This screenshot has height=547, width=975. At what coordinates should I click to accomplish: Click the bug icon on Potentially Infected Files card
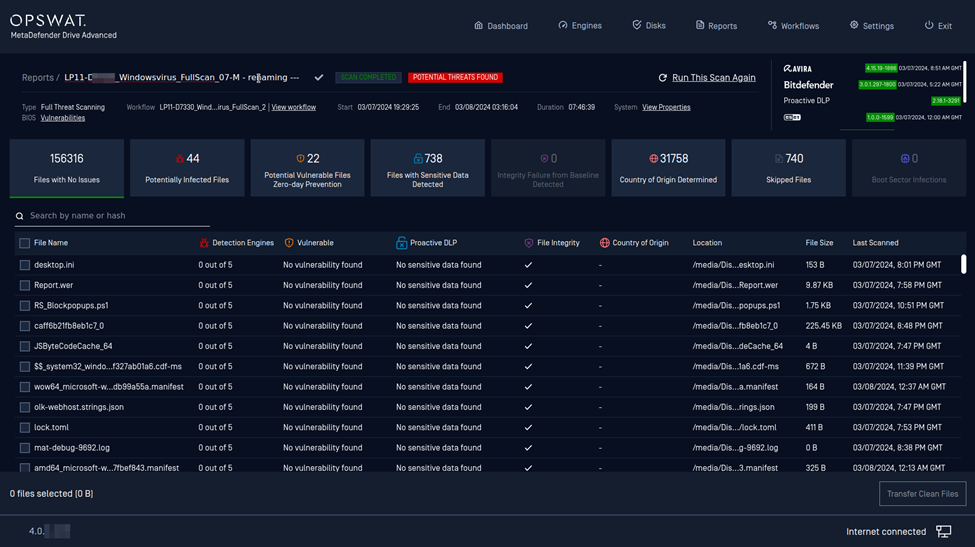[x=180, y=159]
